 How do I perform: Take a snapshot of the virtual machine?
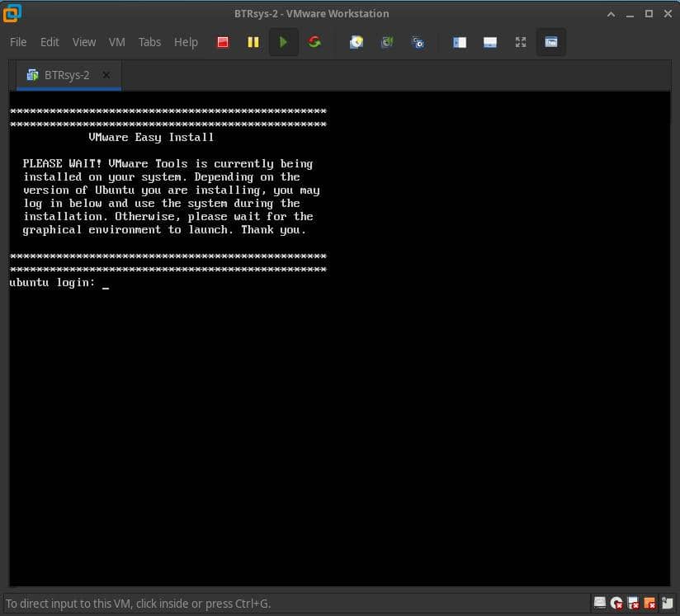click(x=357, y=42)
